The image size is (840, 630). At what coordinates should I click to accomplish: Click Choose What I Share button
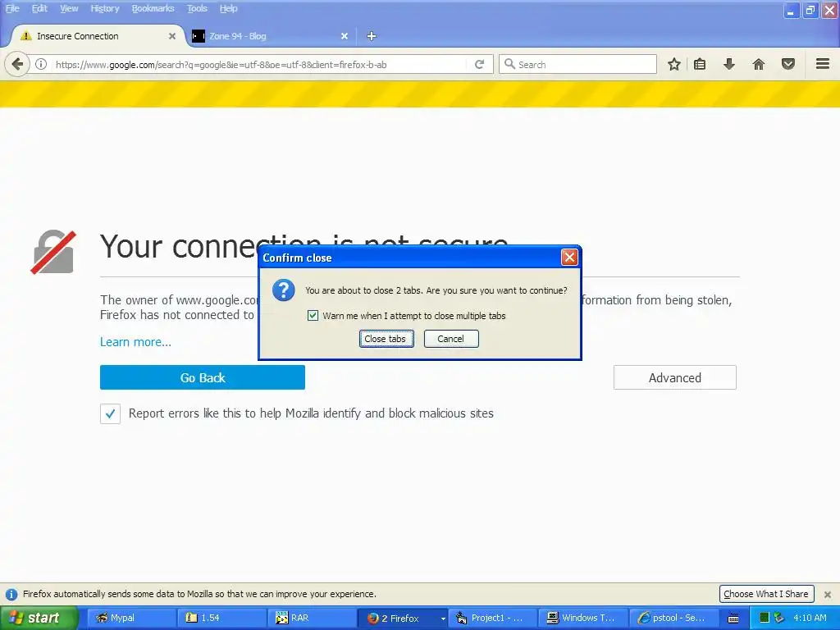tap(767, 594)
